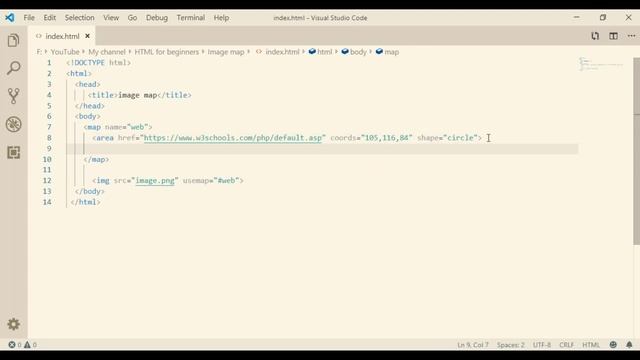640x360 pixels.
Task: Click the map symbol breadcrumb
Action: [x=387, y=52]
